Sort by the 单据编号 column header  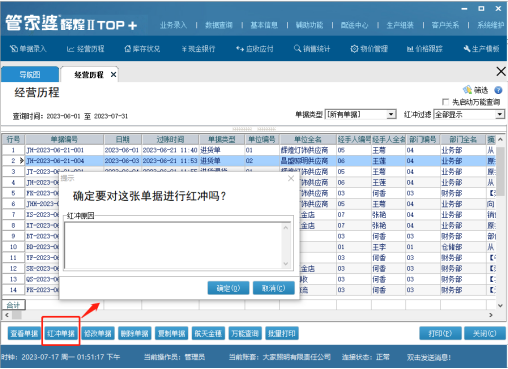(x=65, y=139)
